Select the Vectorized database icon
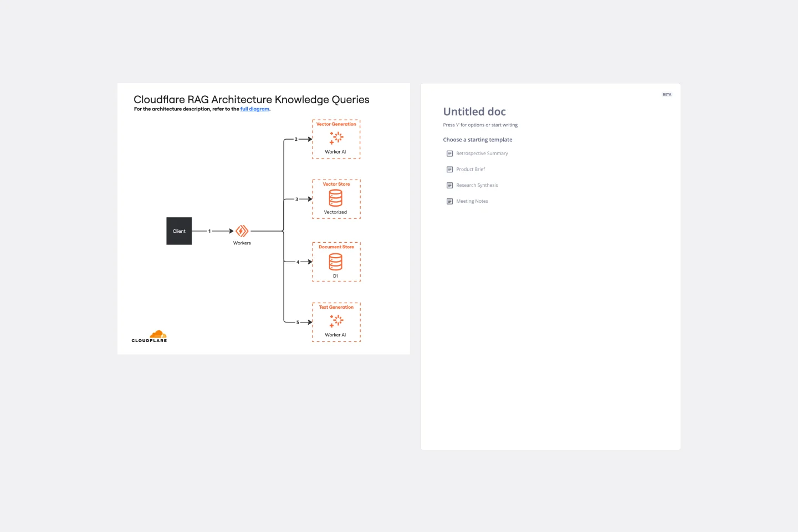The height and width of the screenshot is (532, 798). pyautogui.click(x=336, y=198)
